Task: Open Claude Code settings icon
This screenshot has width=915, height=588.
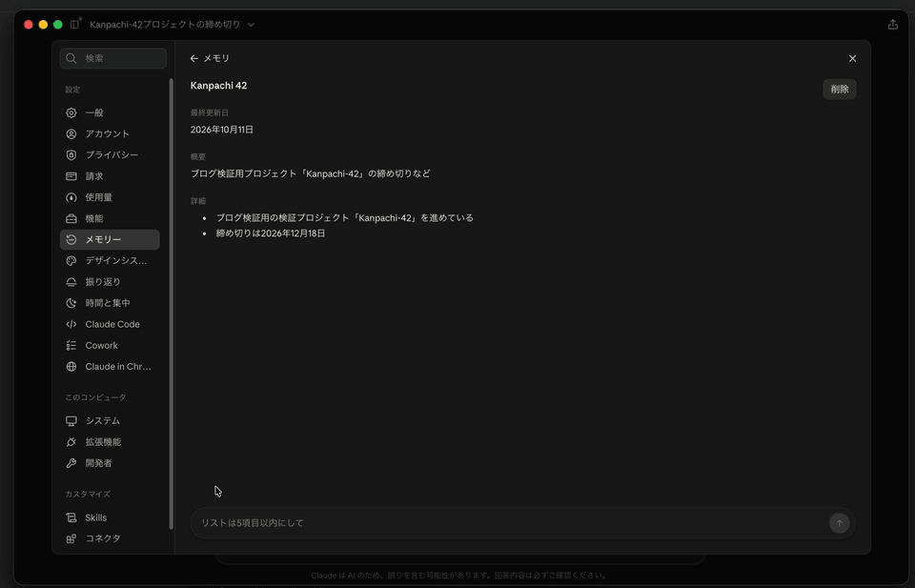Action: (71, 324)
